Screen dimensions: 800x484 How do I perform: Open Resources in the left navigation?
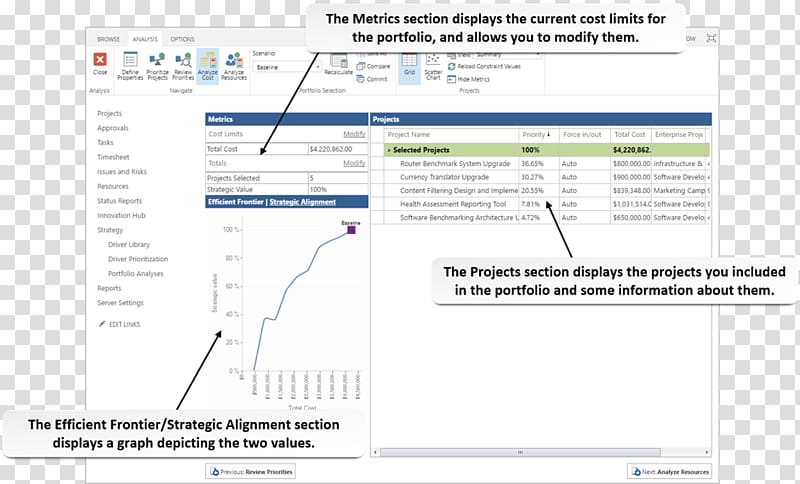113,186
